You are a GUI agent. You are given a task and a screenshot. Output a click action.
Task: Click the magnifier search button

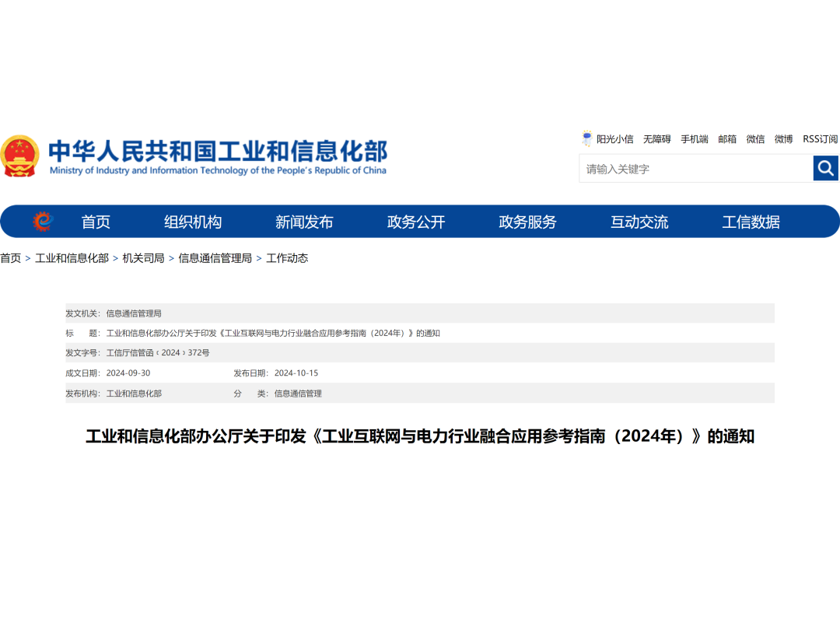coord(825,168)
